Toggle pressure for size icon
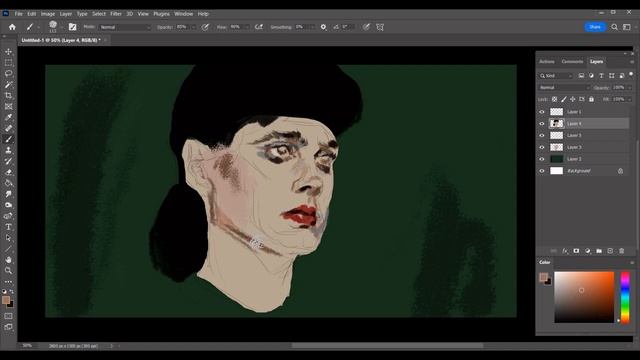Screen dimensions: 640x360 366,27
